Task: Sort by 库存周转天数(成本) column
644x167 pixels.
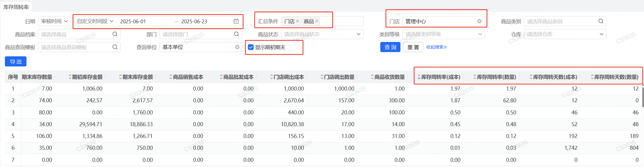Action: 531,77
